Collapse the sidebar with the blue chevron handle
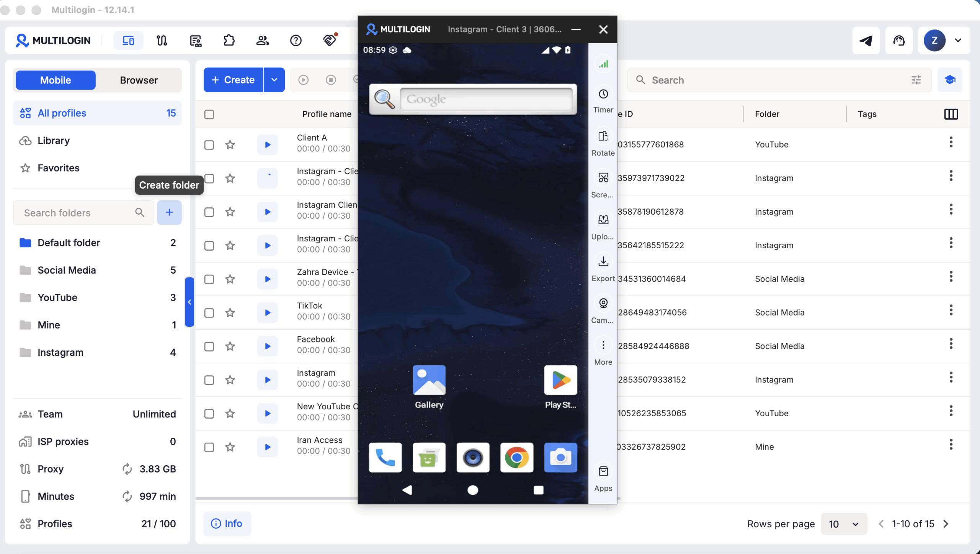This screenshot has width=980, height=554. point(189,302)
